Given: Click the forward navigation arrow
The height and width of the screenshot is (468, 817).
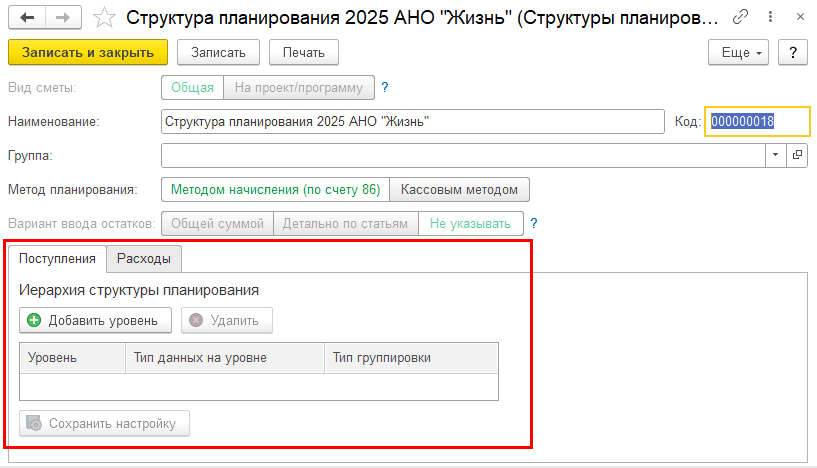Looking at the screenshot, I should pyautogui.click(x=61, y=18).
